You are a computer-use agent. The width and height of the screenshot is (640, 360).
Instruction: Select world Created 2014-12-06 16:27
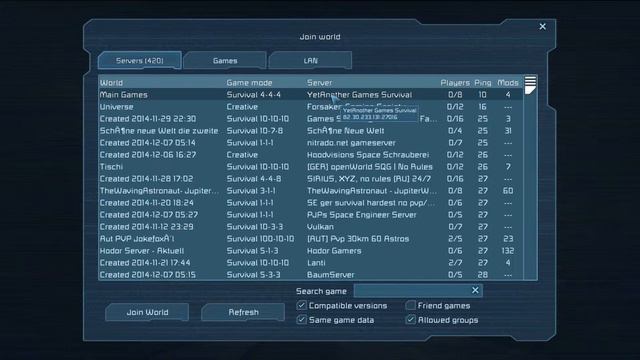pos(311,155)
